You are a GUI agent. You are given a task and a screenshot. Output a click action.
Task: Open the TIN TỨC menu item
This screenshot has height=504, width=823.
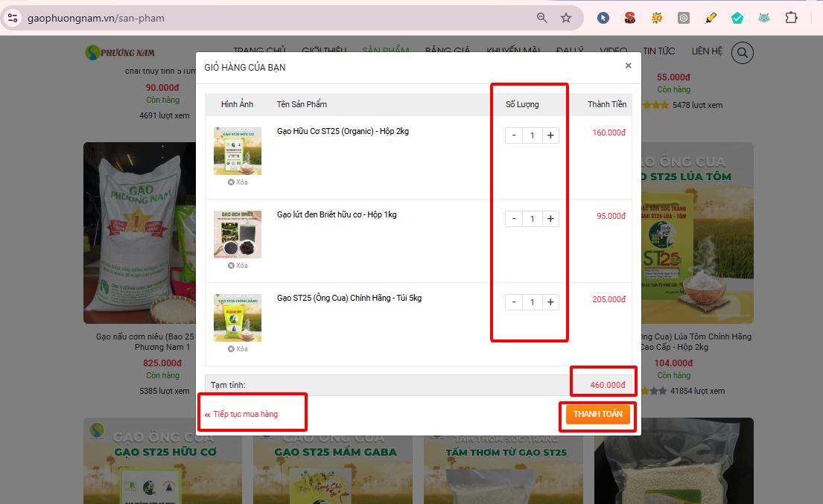click(x=659, y=51)
